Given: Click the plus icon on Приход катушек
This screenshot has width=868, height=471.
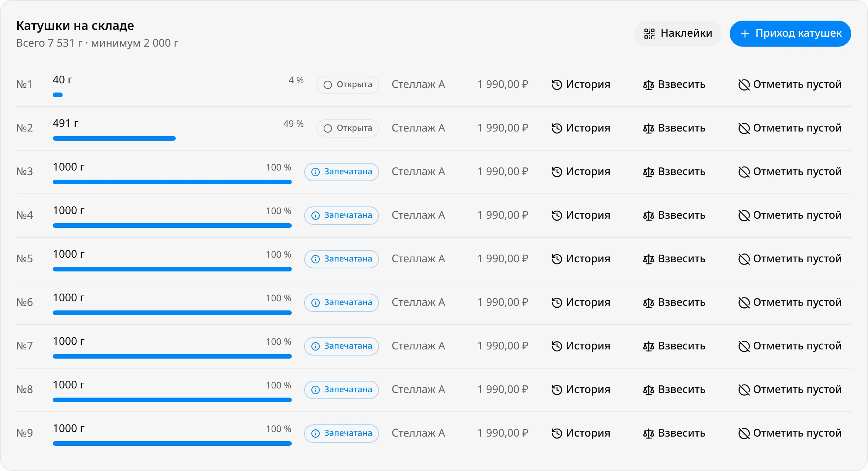Looking at the screenshot, I should (x=745, y=34).
